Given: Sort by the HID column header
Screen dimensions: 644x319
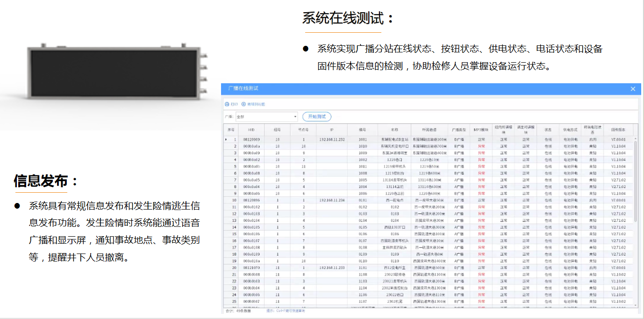Looking at the screenshot, I should pos(251,130).
